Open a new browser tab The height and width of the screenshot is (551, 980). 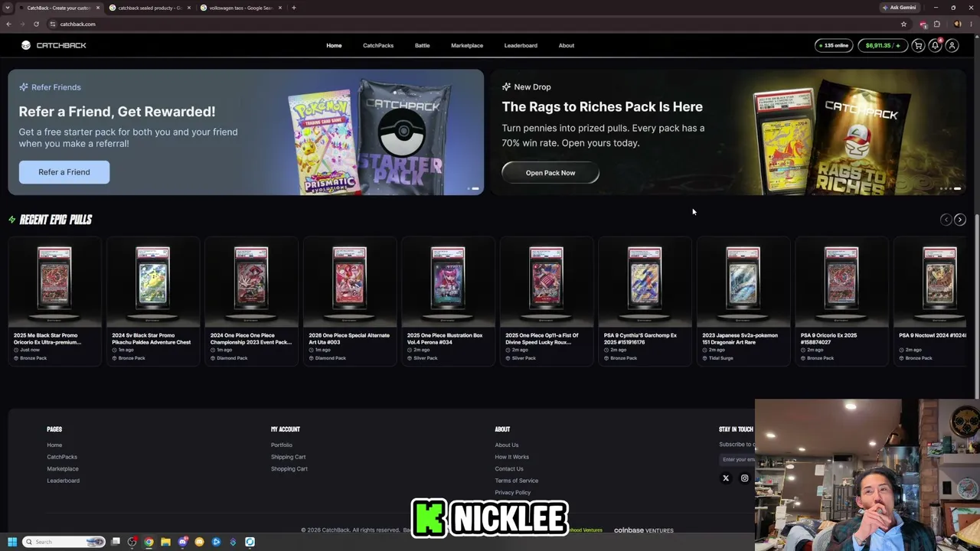(294, 8)
